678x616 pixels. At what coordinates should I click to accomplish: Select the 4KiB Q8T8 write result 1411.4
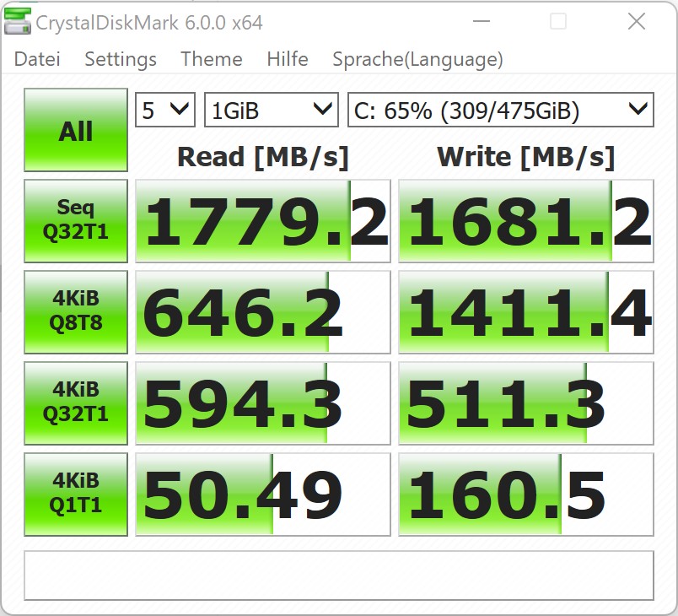coord(526,312)
